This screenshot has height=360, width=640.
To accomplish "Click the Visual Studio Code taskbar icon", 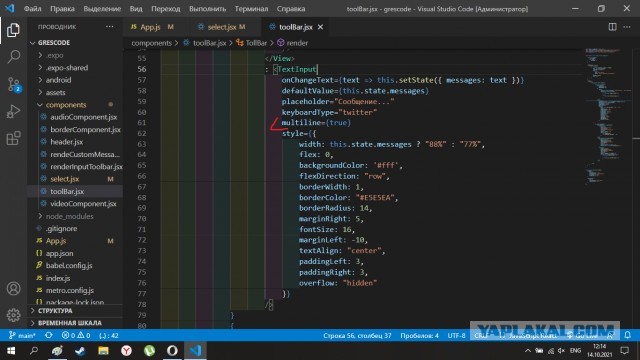I will [x=196, y=351].
